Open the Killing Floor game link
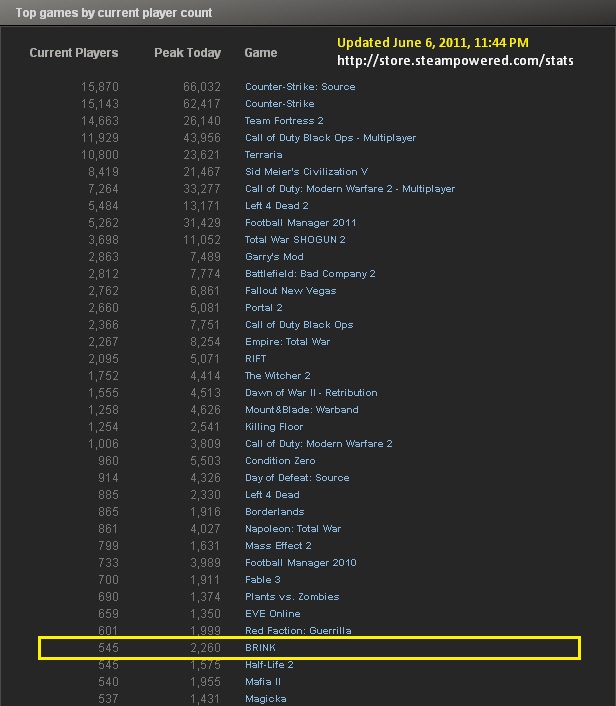The image size is (616, 706). 274,427
